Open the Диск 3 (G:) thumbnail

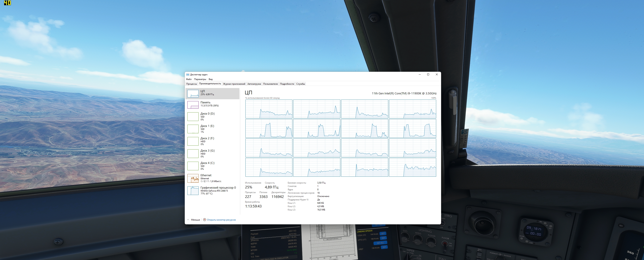(193, 153)
